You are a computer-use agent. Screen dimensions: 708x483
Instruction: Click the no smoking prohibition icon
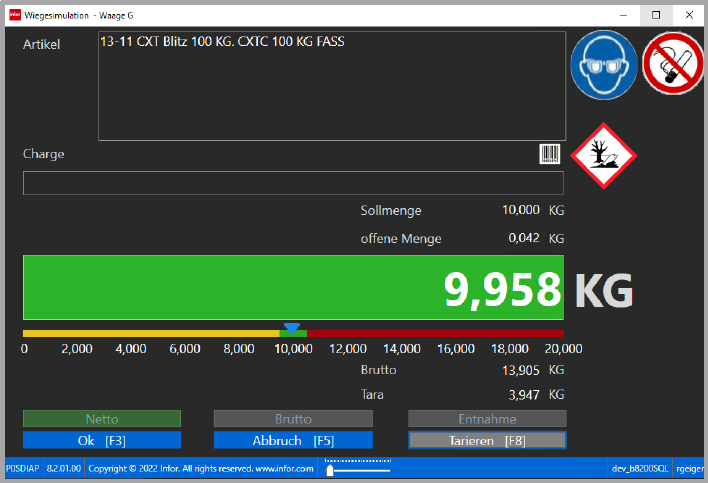tap(672, 64)
